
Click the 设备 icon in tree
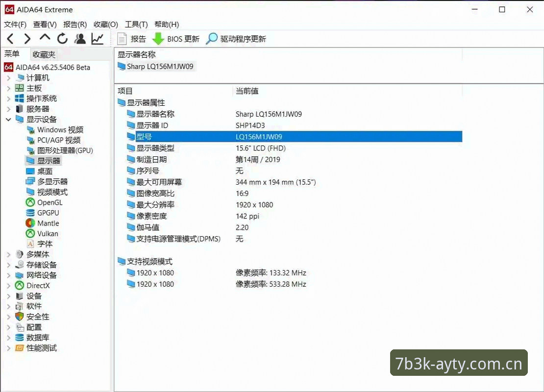(20, 296)
